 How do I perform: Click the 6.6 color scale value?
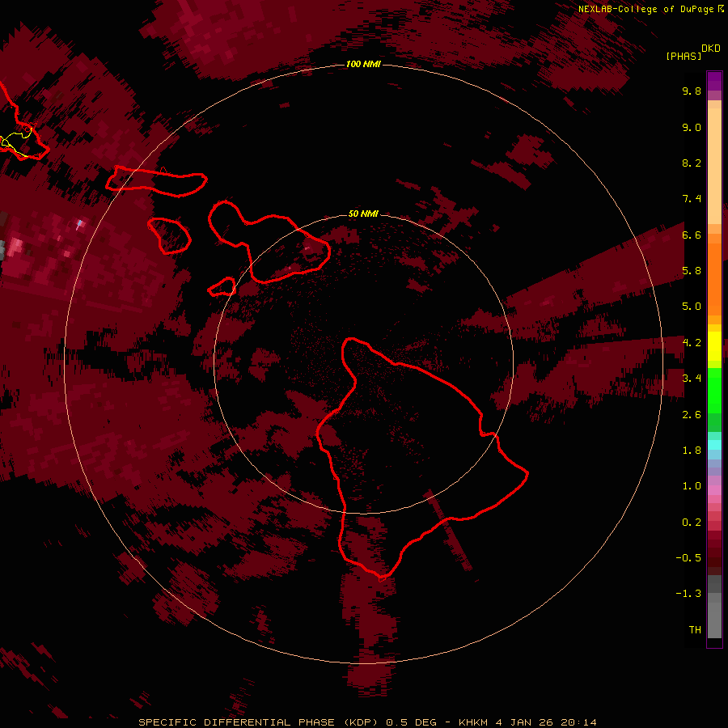692,235
